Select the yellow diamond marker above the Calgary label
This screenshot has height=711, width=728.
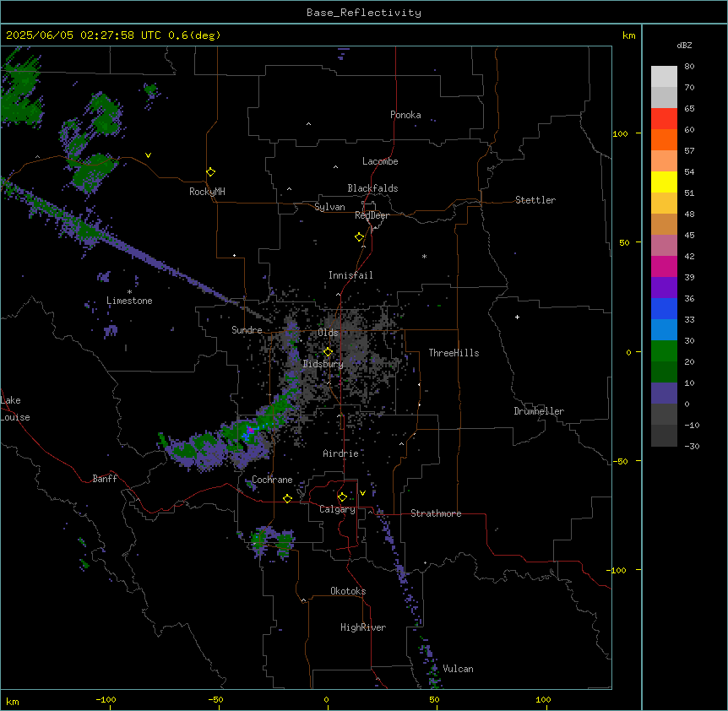point(342,497)
